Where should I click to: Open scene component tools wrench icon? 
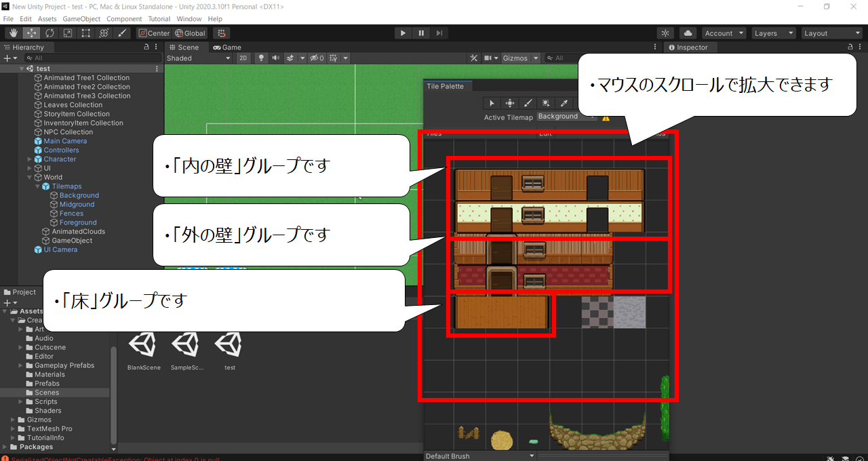pyautogui.click(x=475, y=58)
